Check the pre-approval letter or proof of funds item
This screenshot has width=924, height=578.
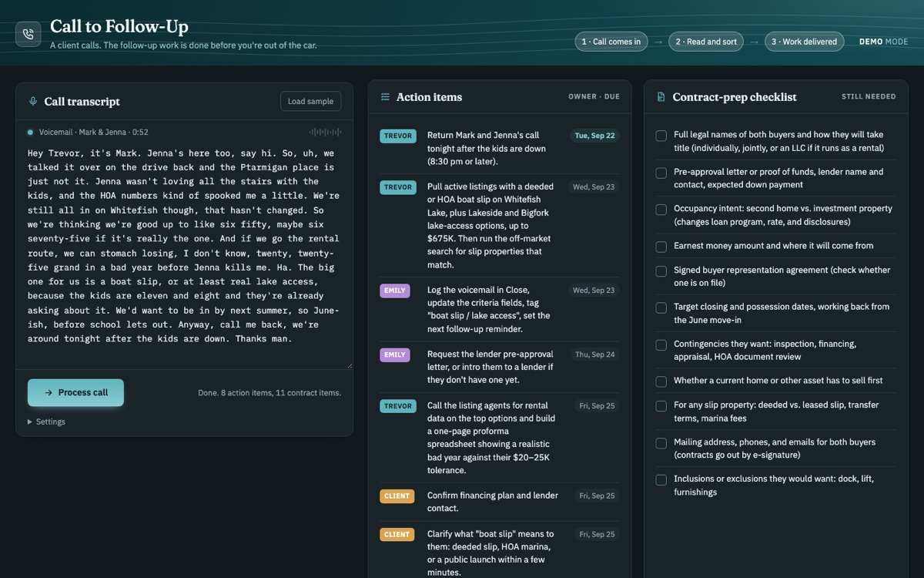pos(661,173)
